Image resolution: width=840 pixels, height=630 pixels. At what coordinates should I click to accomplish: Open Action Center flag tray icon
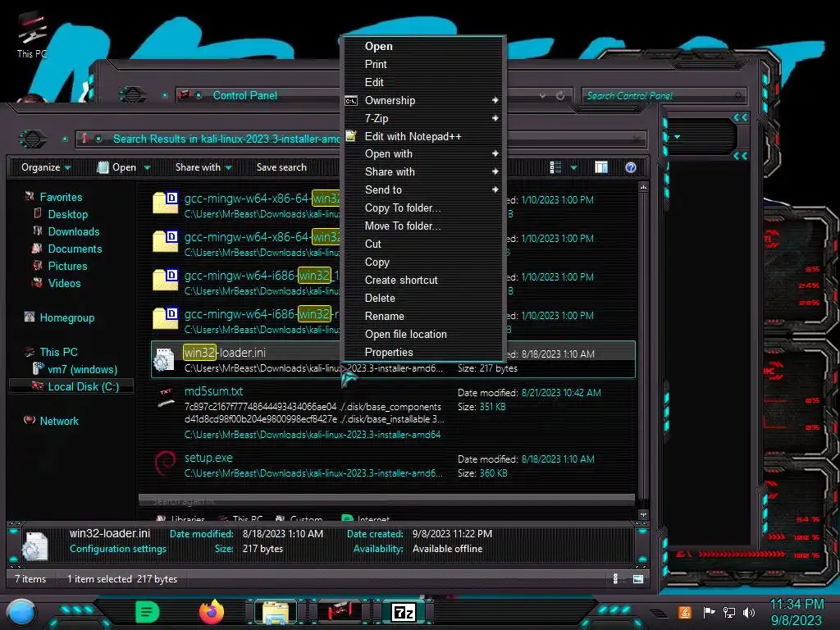pos(710,612)
